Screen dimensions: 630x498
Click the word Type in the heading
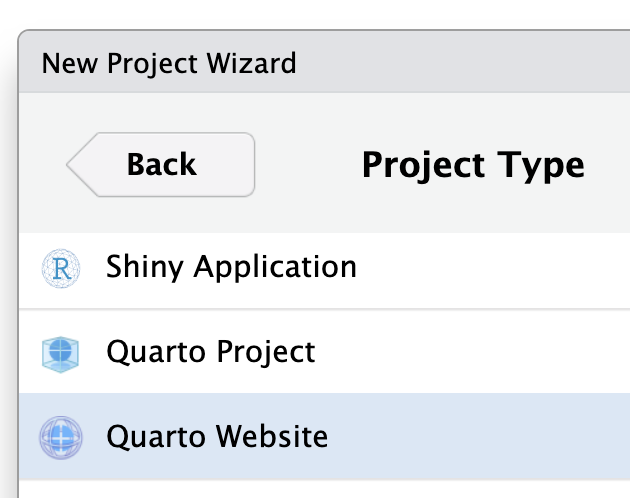tap(541, 166)
